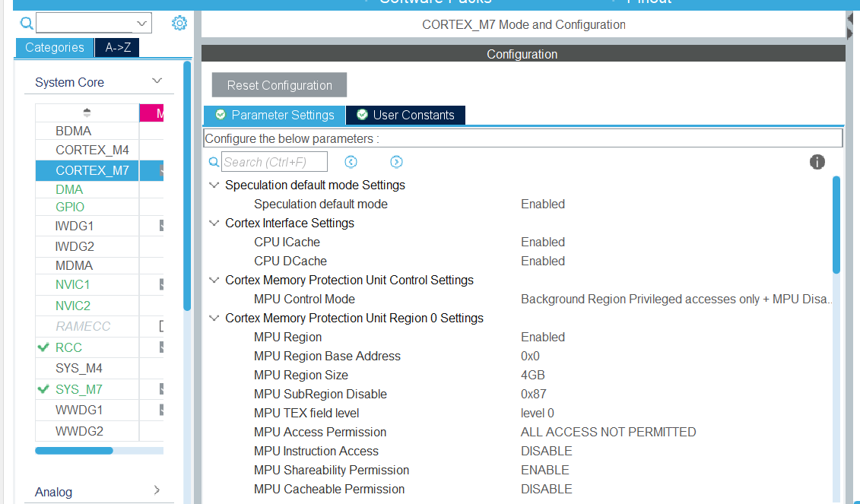860x504 pixels.
Task: Collapse the Cortex Interface Settings section
Action: tap(214, 223)
